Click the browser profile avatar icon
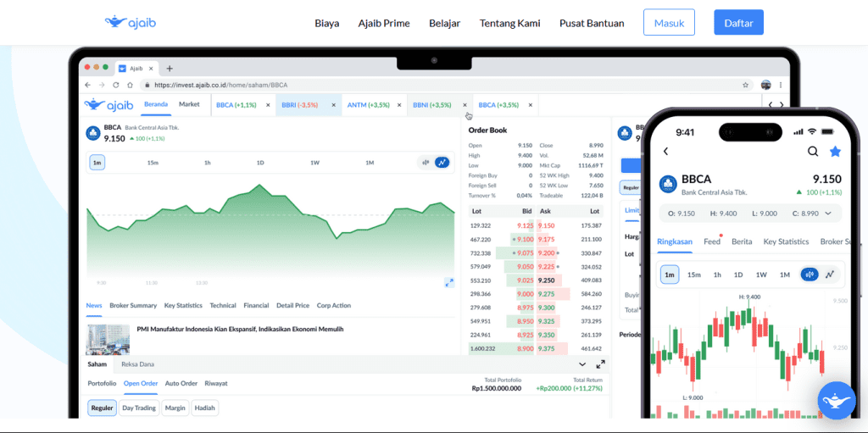 tap(765, 86)
